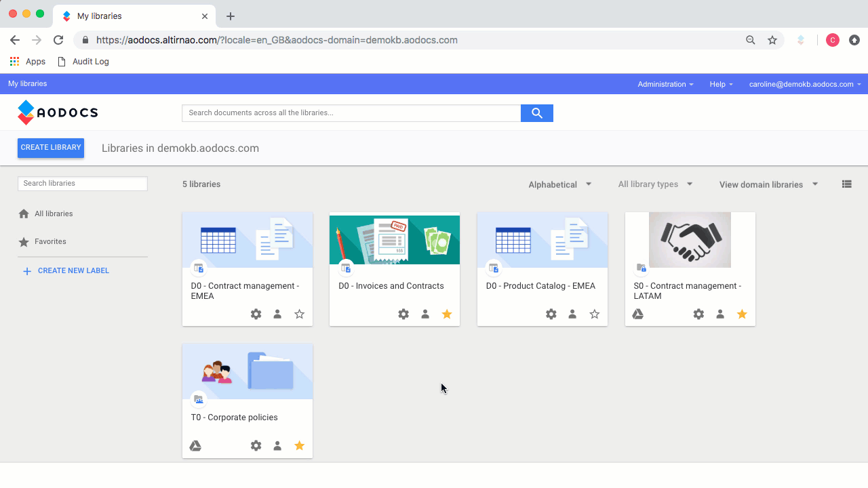Select Favorites in the sidebar
Screen dimensions: 868x488
50,242
